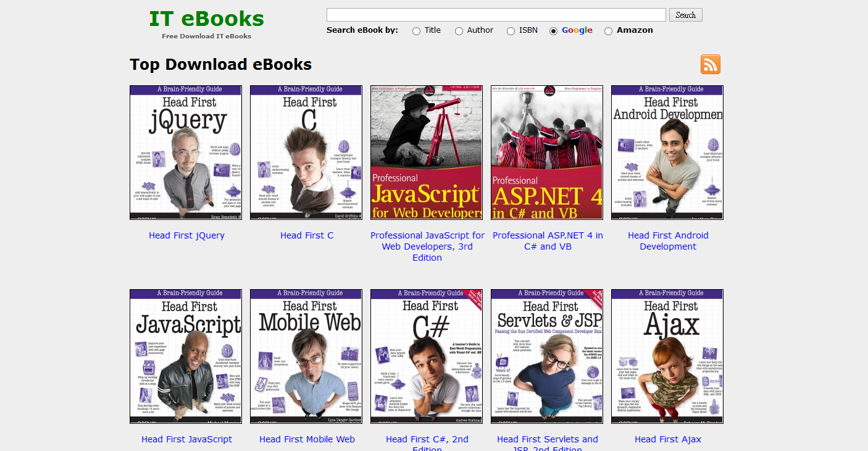The width and height of the screenshot is (868, 451).
Task: Open the Head First C title link
Action: tap(307, 235)
